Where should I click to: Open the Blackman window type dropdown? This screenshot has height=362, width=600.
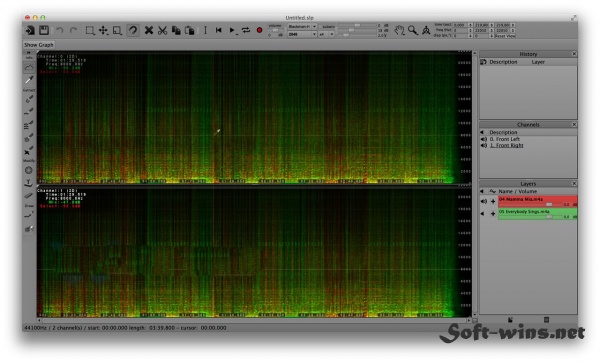(x=302, y=26)
